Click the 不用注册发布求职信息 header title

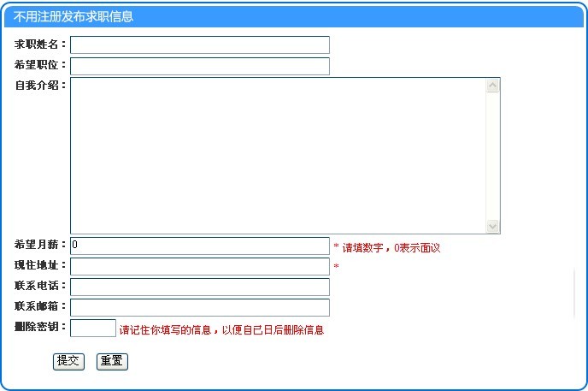pyautogui.click(x=73, y=17)
